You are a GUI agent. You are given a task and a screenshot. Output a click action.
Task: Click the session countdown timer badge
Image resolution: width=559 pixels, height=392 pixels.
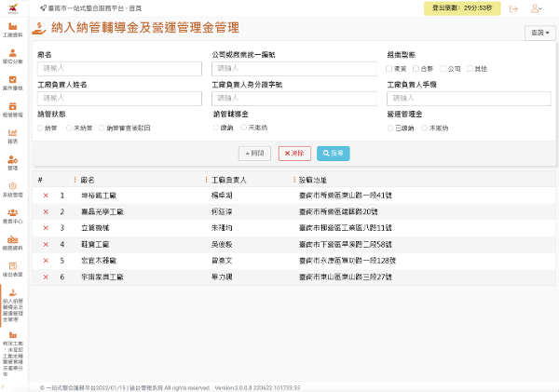pyautogui.click(x=462, y=8)
